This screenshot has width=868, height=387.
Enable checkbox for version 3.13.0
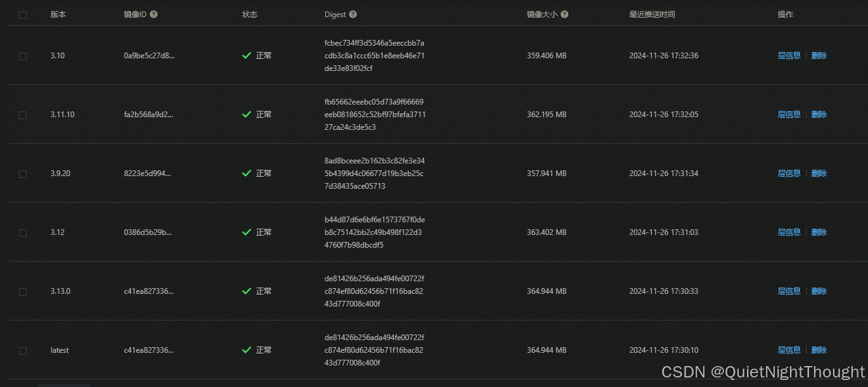23,292
